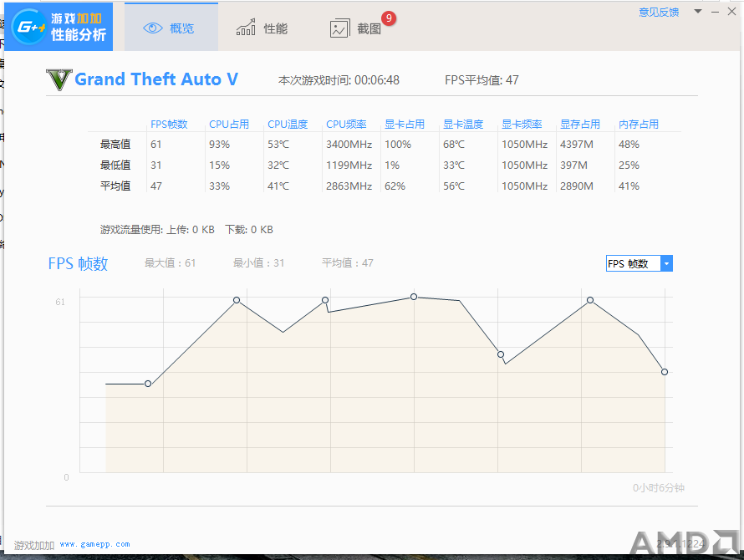Click the 4397M max video memory value

[x=577, y=145]
